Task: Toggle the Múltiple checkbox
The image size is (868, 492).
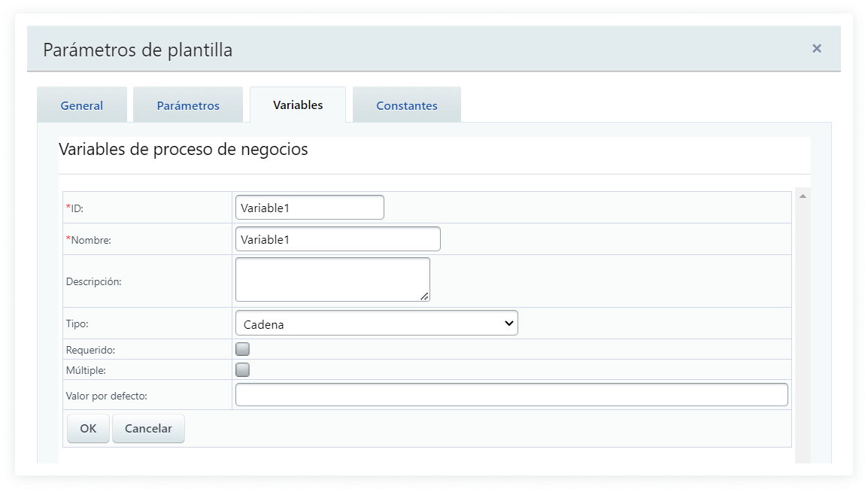Action: click(242, 369)
